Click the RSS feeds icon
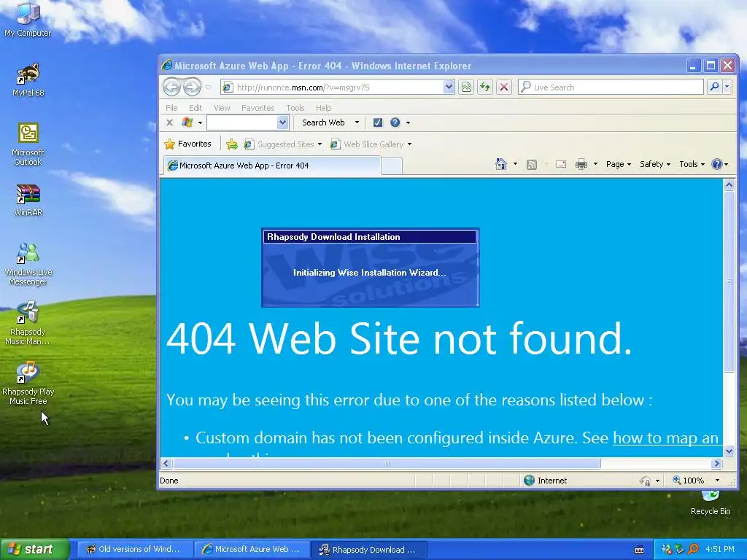 (532, 164)
